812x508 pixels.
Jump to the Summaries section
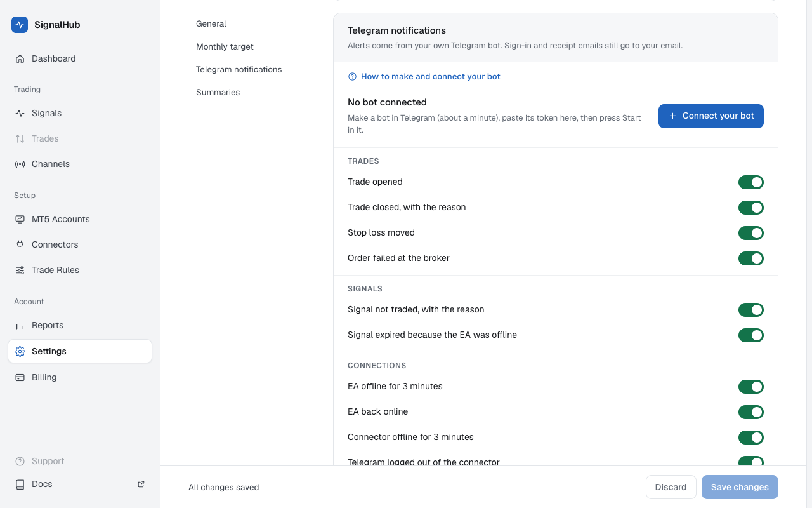tap(218, 92)
